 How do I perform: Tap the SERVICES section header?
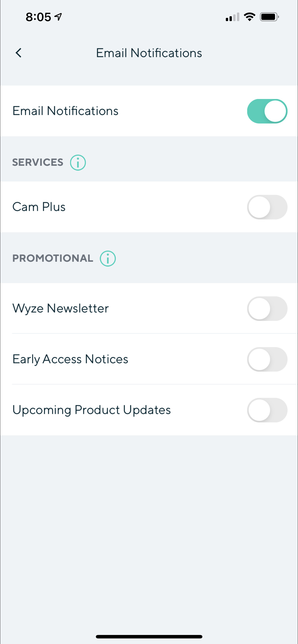click(38, 163)
